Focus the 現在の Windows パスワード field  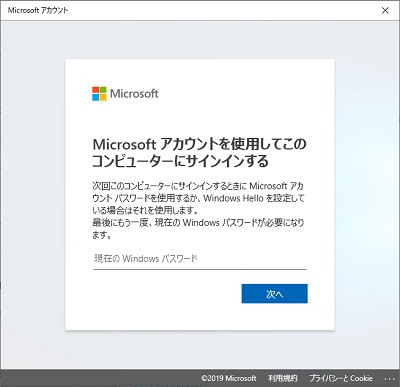(200, 259)
